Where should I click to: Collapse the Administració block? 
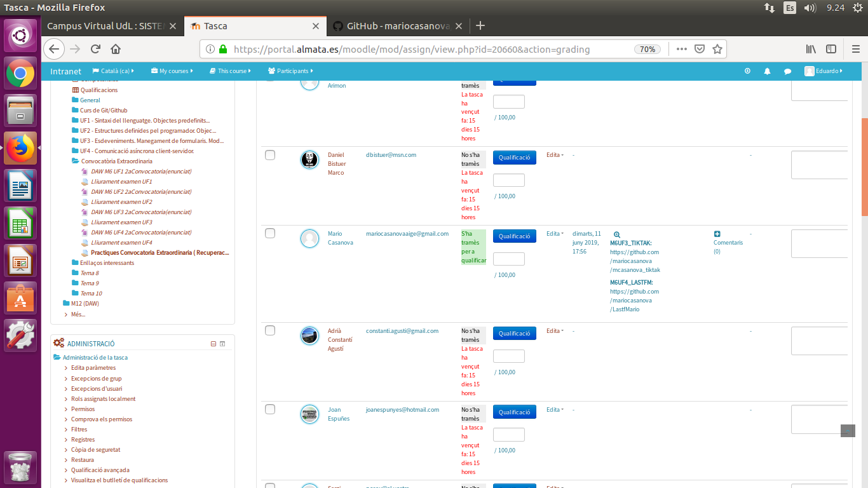click(214, 344)
